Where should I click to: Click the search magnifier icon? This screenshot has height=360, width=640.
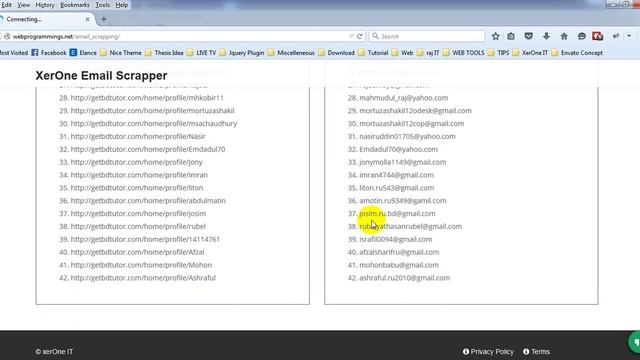pyautogui.click(x=375, y=36)
